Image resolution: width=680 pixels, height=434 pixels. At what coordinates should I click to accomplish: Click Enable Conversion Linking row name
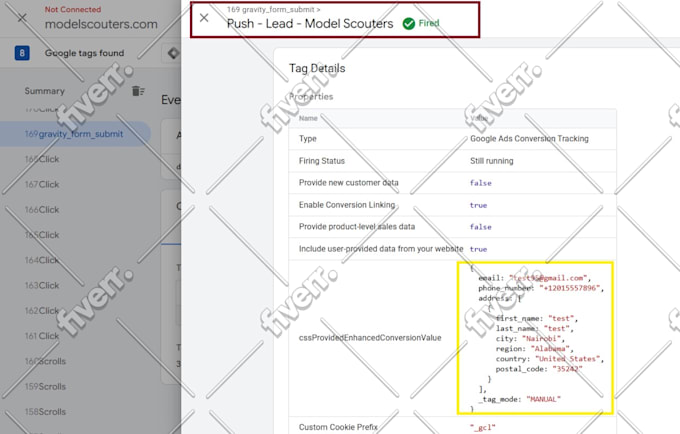tap(347, 205)
